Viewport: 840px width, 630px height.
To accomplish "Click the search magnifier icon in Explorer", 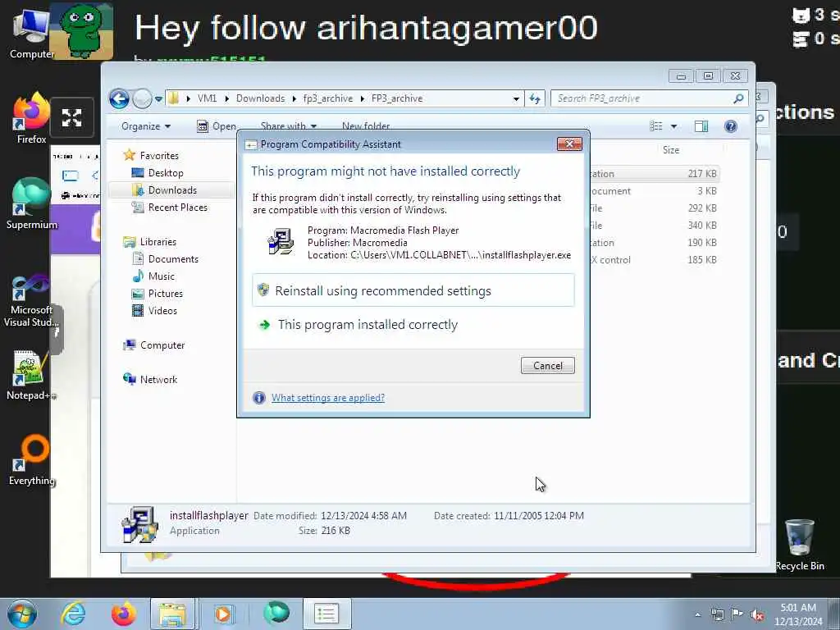I will [x=738, y=98].
